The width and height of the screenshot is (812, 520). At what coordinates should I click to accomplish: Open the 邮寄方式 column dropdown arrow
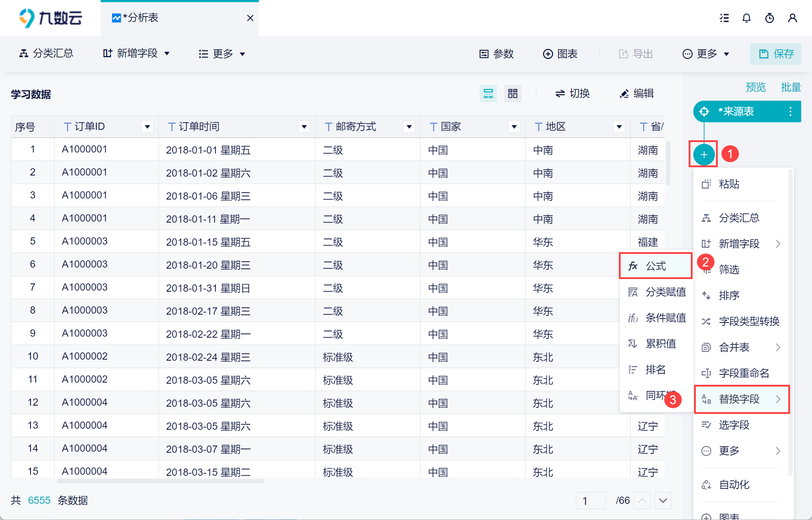pyautogui.click(x=409, y=127)
